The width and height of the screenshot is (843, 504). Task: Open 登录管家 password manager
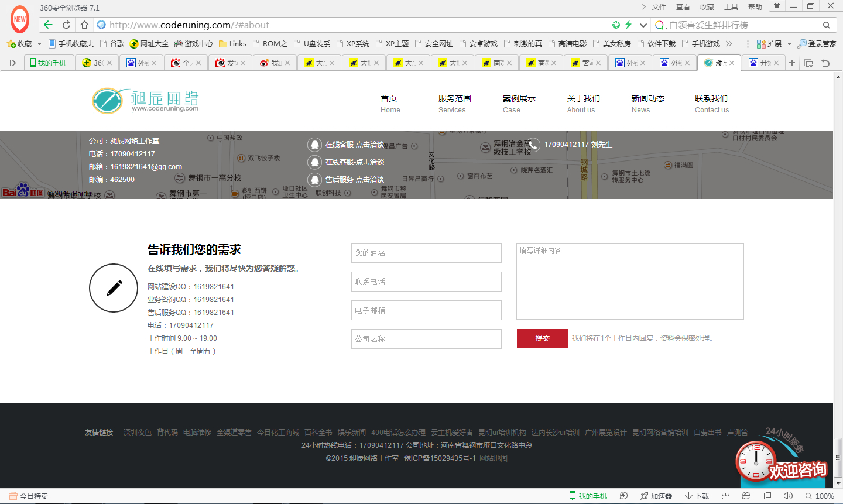[817, 44]
